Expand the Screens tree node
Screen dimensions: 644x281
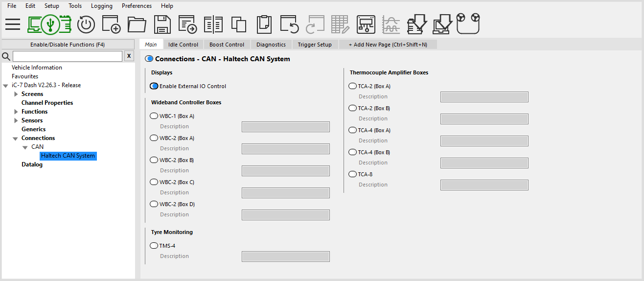(x=16, y=94)
